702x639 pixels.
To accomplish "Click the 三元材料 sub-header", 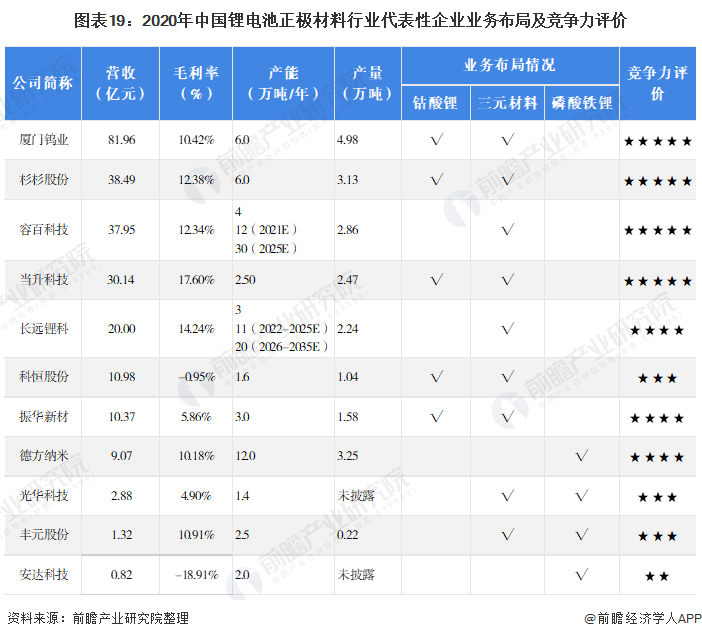I will (x=507, y=103).
